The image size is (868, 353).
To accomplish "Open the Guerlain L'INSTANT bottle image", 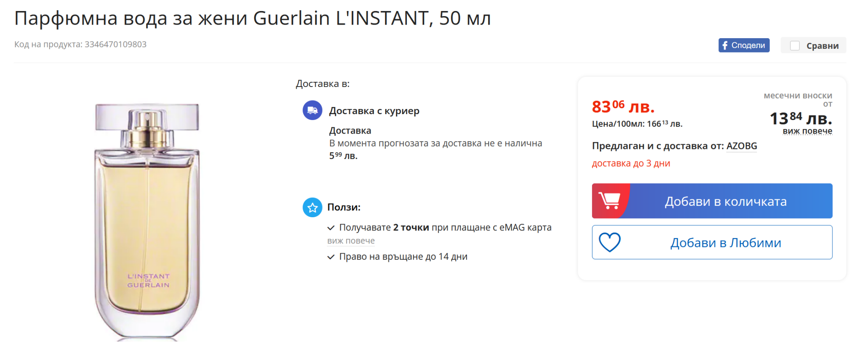I will 147,221.
